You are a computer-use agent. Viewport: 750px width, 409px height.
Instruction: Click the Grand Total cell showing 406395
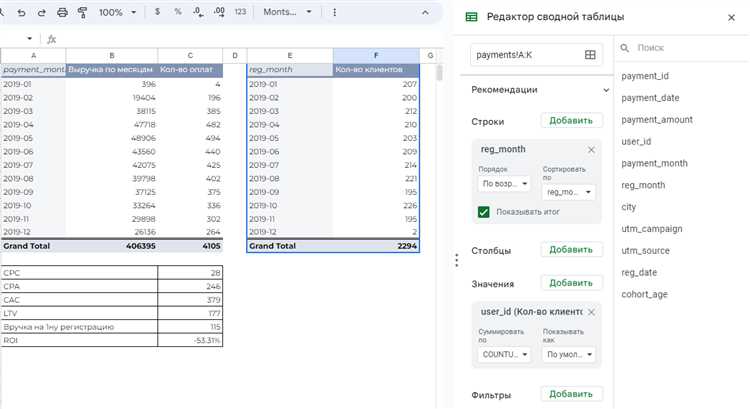coord(111,246)
